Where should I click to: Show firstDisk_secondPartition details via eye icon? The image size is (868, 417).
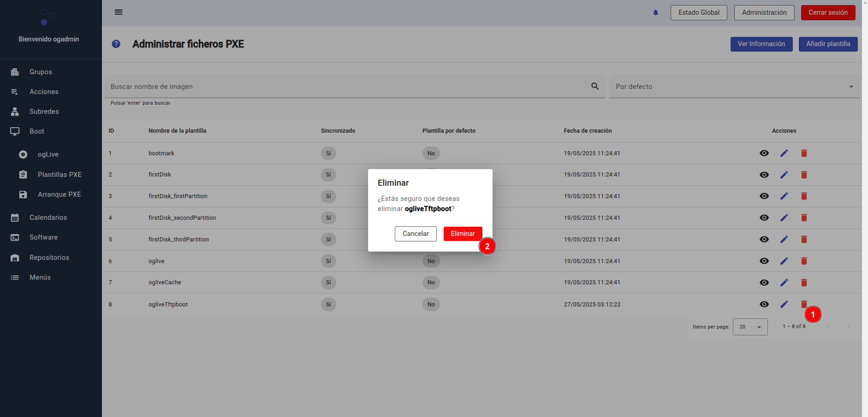coord(764,217)
